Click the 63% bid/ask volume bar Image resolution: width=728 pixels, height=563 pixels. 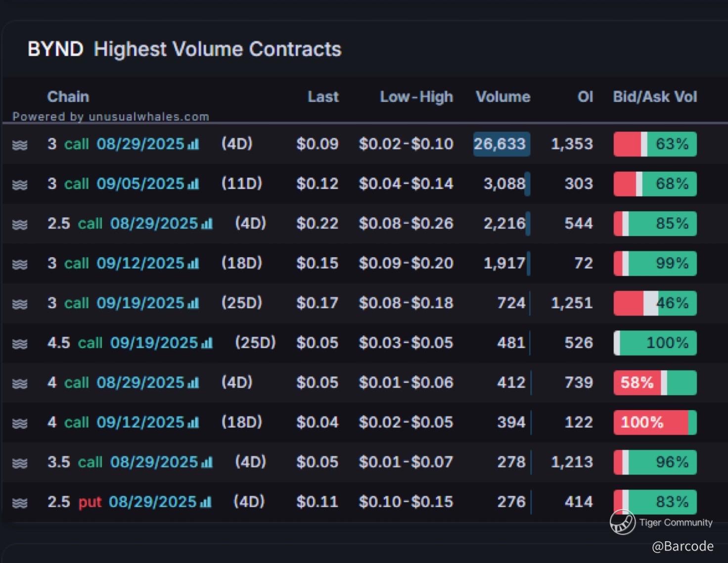point(655,144)
